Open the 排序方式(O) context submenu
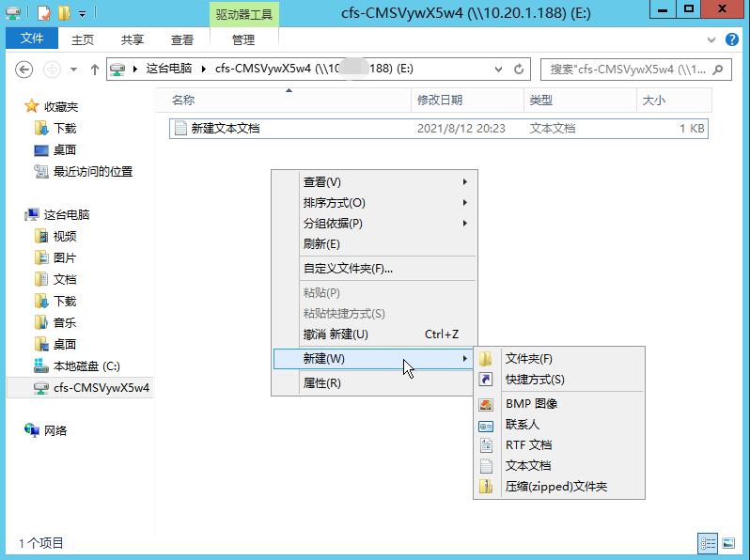Viewport: 750px width, 560px height. click(374, 203)
